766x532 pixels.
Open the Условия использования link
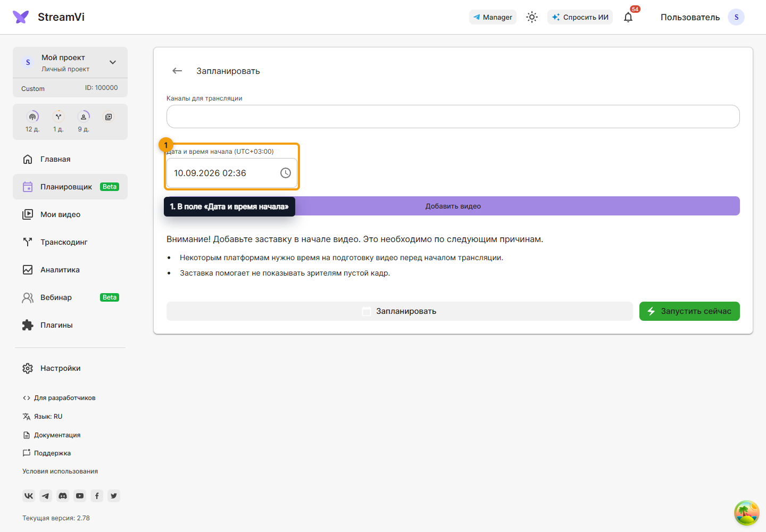tap(60, 471)
